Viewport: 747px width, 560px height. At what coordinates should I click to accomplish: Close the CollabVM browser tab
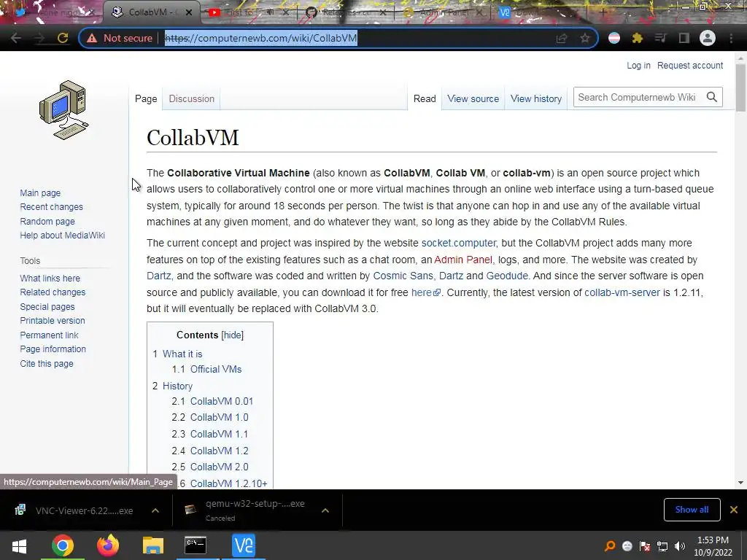point(189,12)
